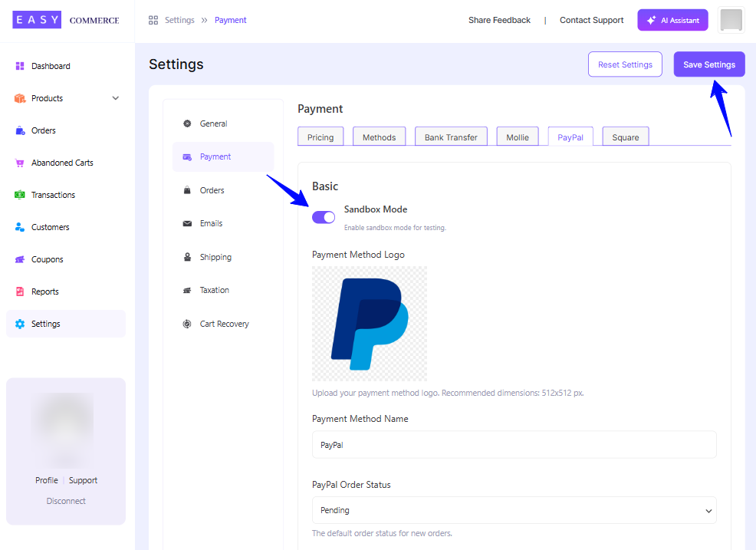Screen dimensions: 756x550
Task: Click the General settings gear icon
Action: coord(187,124)
